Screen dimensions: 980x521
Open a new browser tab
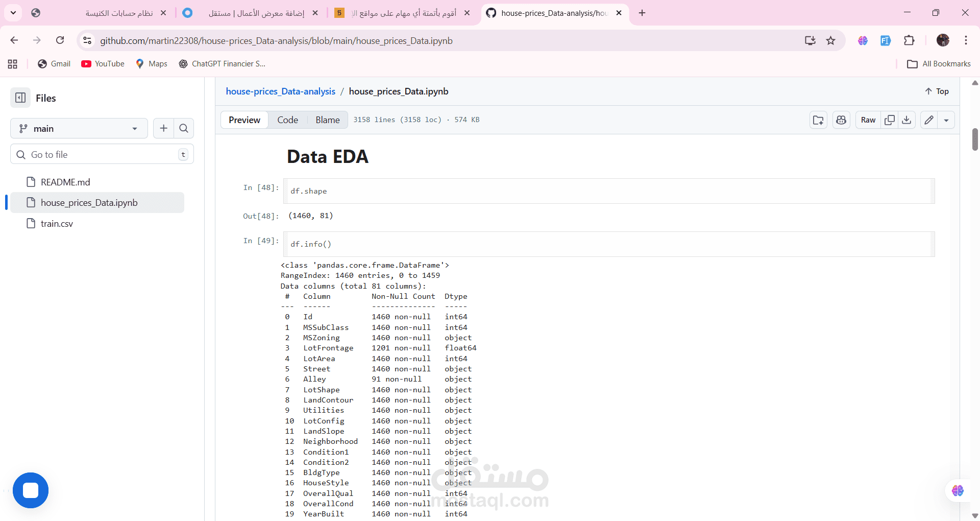coord(642,13)
